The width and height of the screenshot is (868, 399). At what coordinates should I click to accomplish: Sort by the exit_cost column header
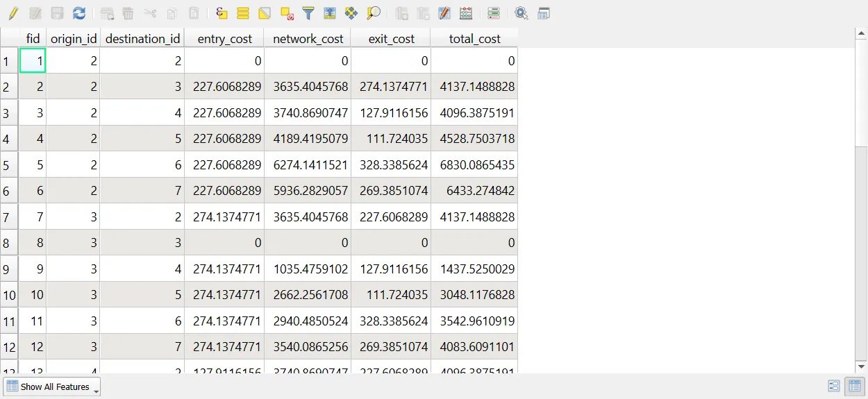click(x=391, y=38)
